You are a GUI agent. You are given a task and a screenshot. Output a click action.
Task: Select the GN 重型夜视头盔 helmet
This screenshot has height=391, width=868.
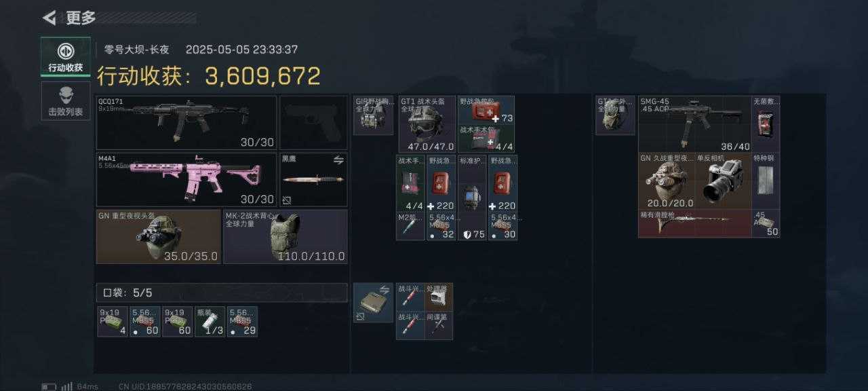(x=159, y=236)
